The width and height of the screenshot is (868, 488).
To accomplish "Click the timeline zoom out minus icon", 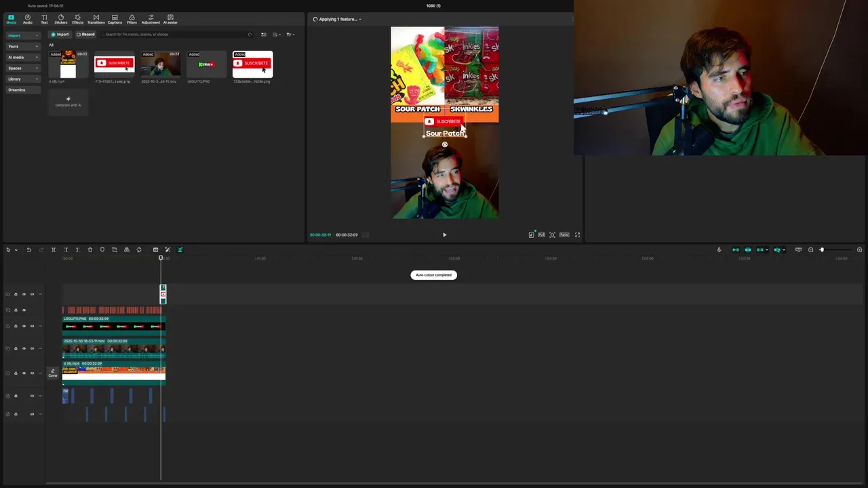I will pyautogui.click(x=810, y=250).
